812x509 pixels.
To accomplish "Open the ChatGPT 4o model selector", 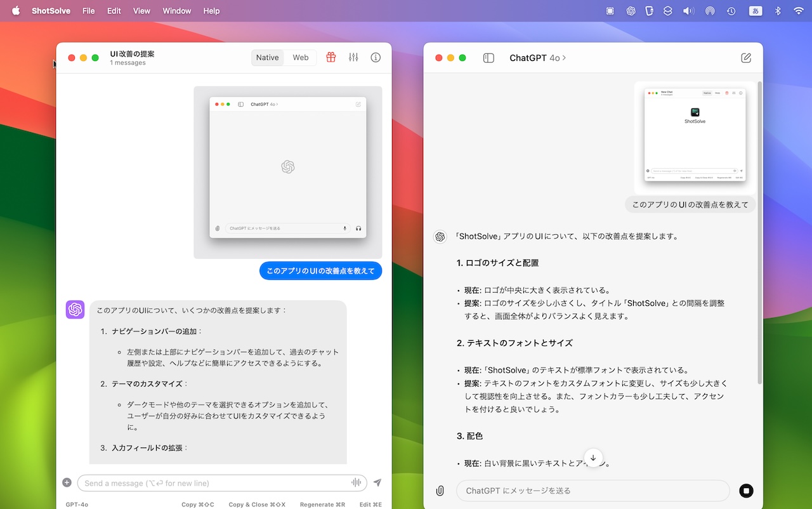I will click(538, 58).
